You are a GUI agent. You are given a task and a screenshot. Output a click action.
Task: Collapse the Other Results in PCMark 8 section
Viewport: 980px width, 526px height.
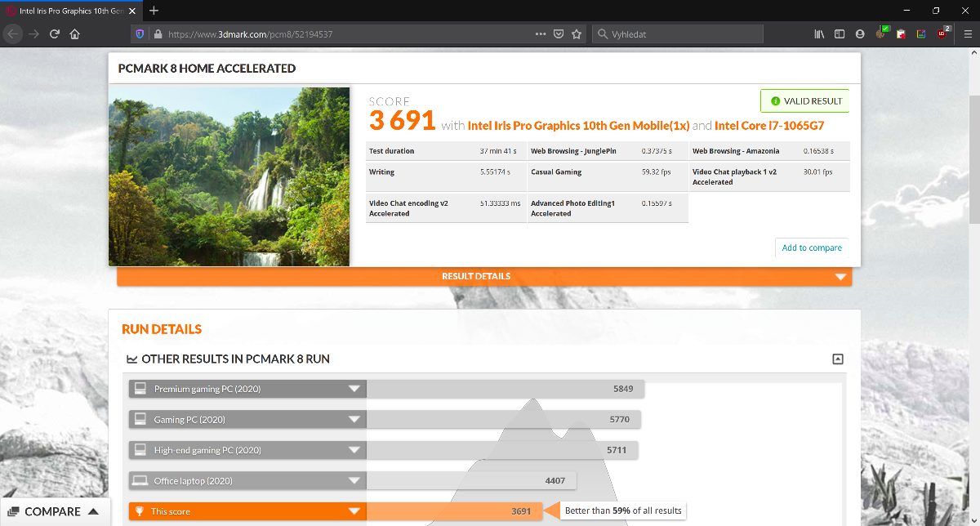click(x=837, y=359)
